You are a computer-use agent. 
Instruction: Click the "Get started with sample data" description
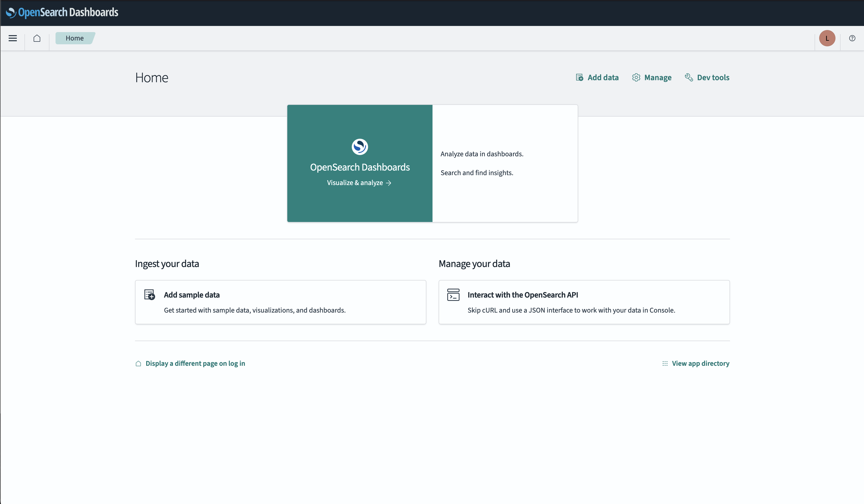point(255,310)
